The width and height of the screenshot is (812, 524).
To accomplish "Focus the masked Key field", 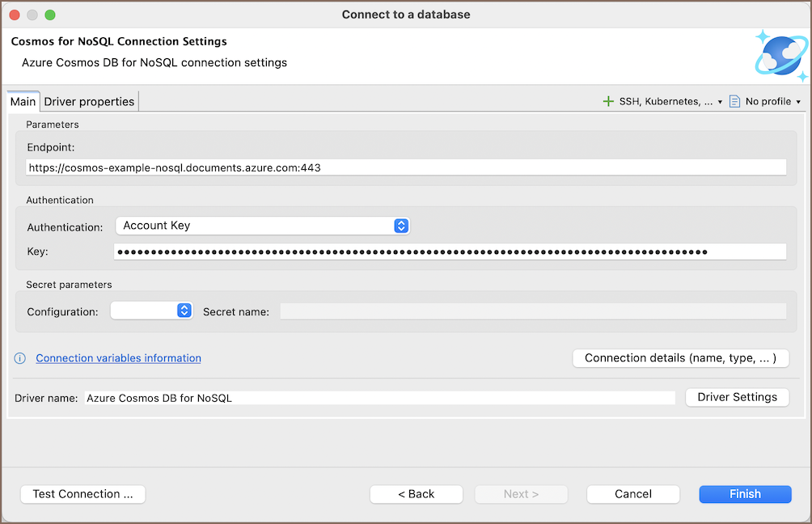I will coord(449,252).
